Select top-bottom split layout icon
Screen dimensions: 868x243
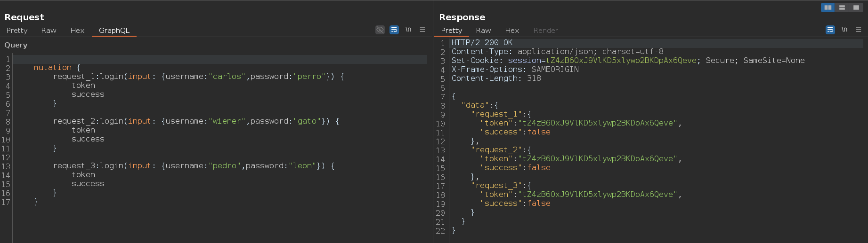[842, 8]
